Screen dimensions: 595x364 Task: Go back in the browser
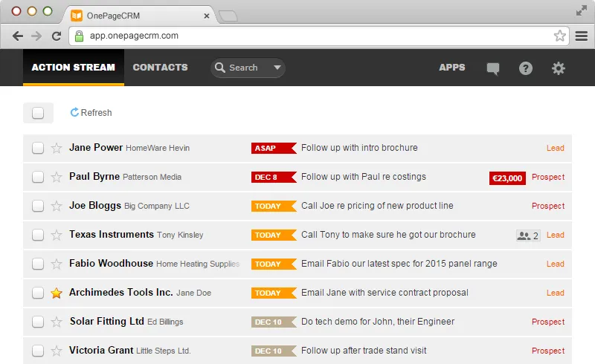[17, 36]
